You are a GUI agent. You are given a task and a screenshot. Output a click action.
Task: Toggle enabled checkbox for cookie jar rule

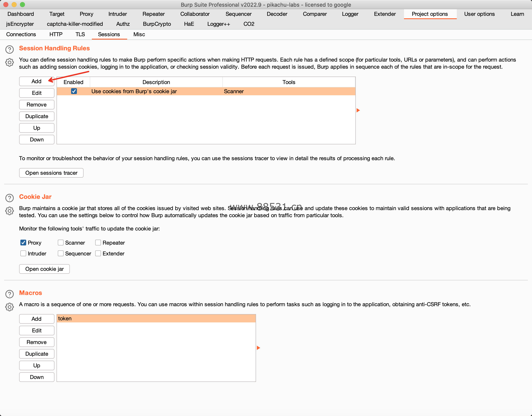[x=74, y=91]
